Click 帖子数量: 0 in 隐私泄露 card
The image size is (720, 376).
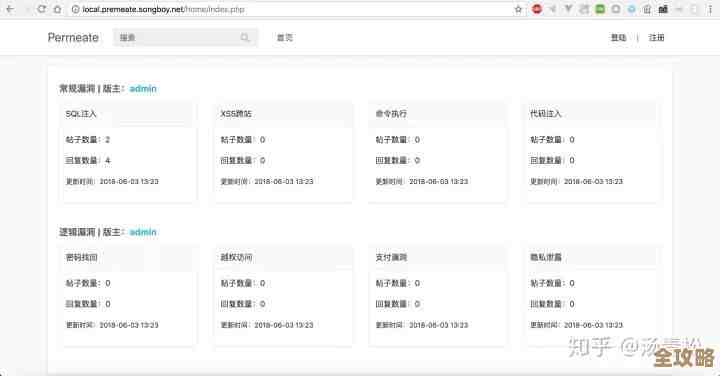click(552, 283)
